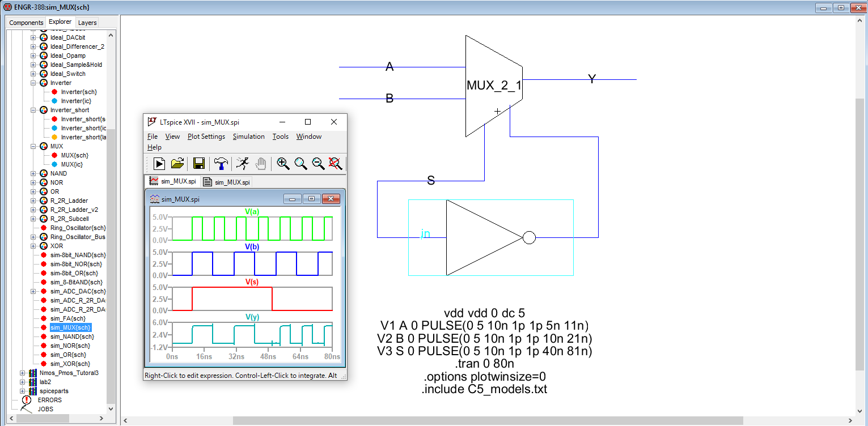Image resolution: width=868 pixels, height=426 pixels.
Task: Open the LTspice Help menu
Action: [154, 147]
